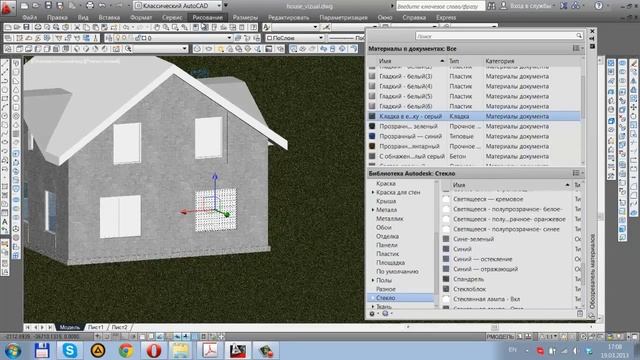Click manage library icon at browser bottom-left

tap(372, 313)
